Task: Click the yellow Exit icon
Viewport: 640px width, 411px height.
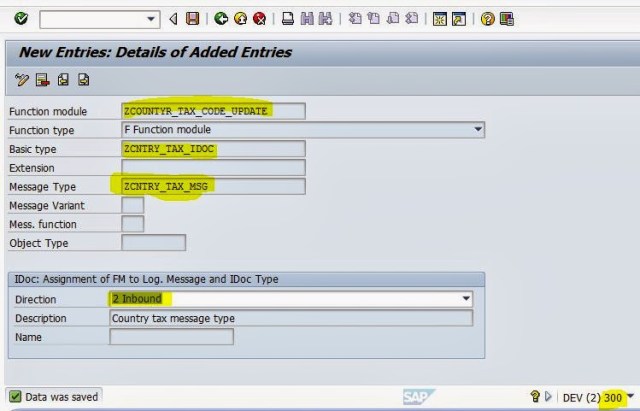Action: 240,19
